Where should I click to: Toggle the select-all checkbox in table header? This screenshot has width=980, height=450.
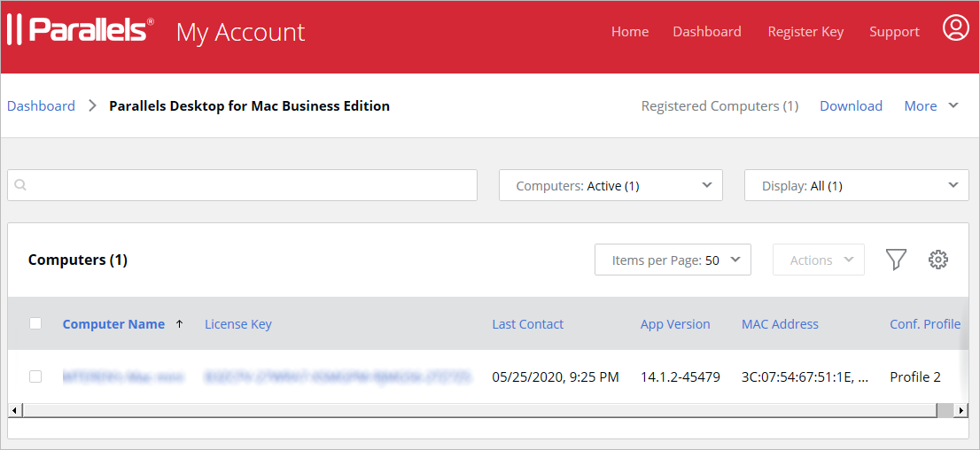35,323
